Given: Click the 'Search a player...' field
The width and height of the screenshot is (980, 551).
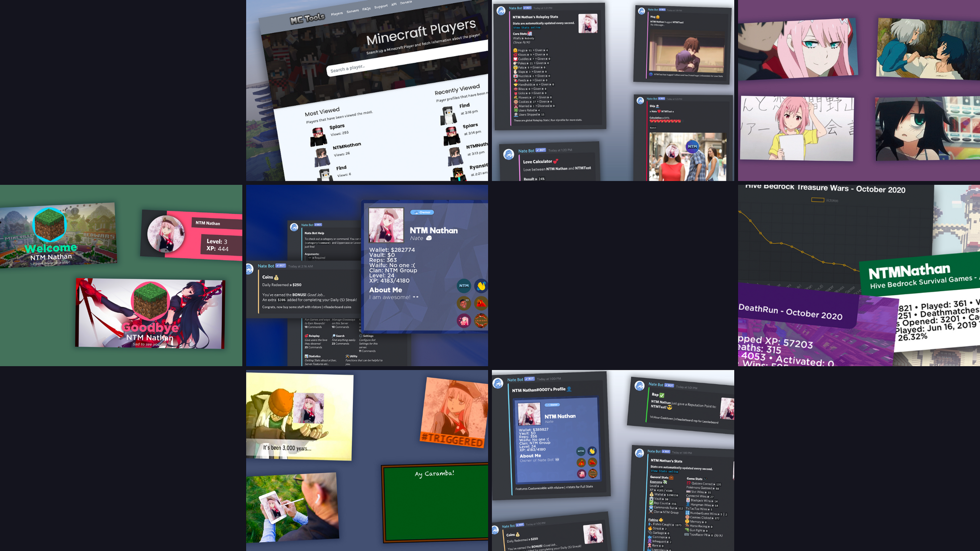Looking at the screenshot, I should pos(407,58).
